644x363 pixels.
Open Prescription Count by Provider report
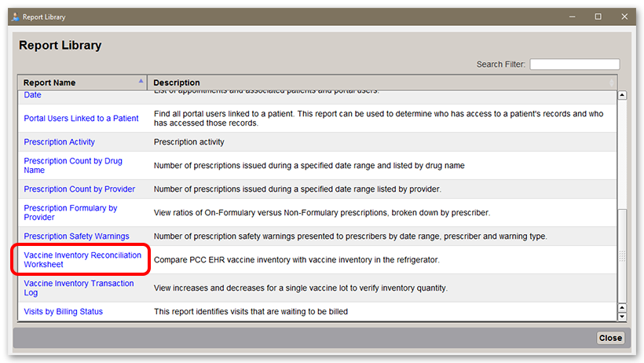[79, 189]
